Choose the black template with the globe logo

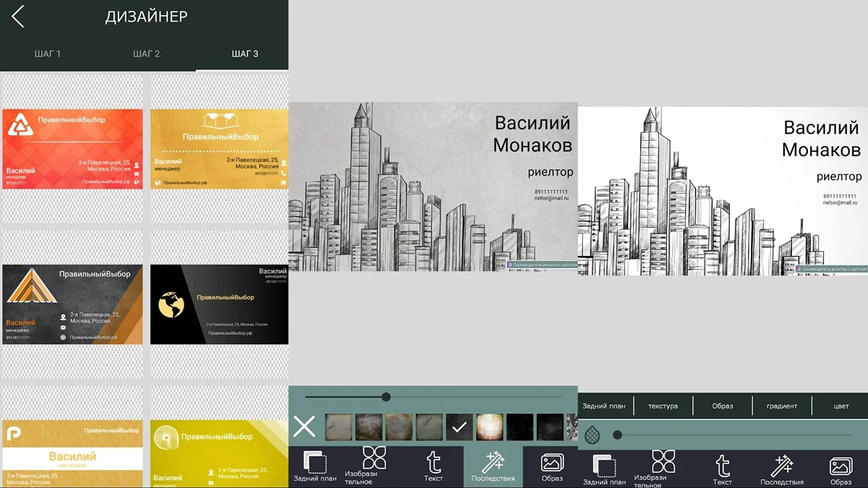219,304
